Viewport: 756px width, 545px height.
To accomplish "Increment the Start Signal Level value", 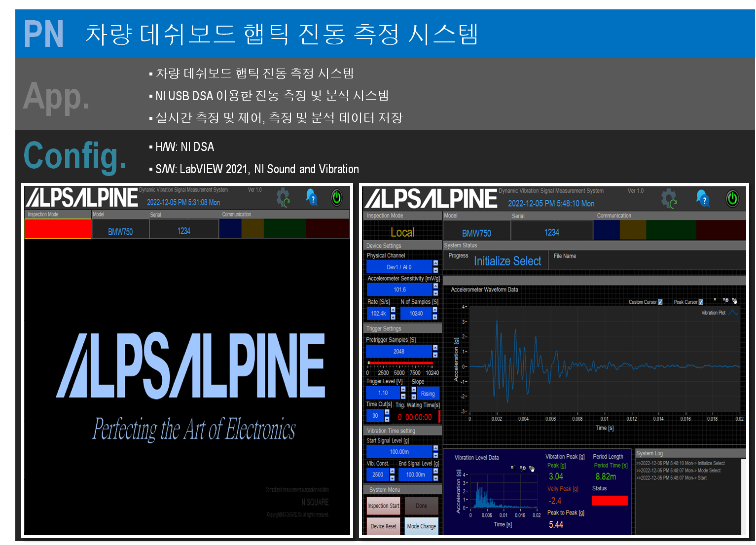I will [435, 448].
